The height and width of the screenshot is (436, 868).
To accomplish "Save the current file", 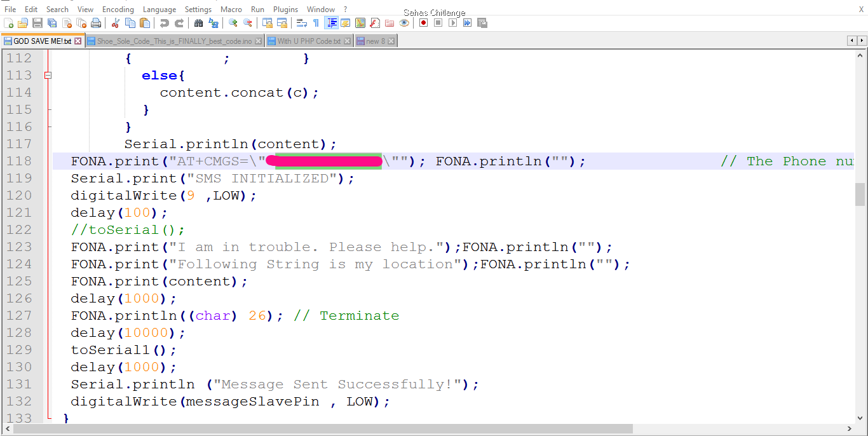I will click(x=37, y=23).
